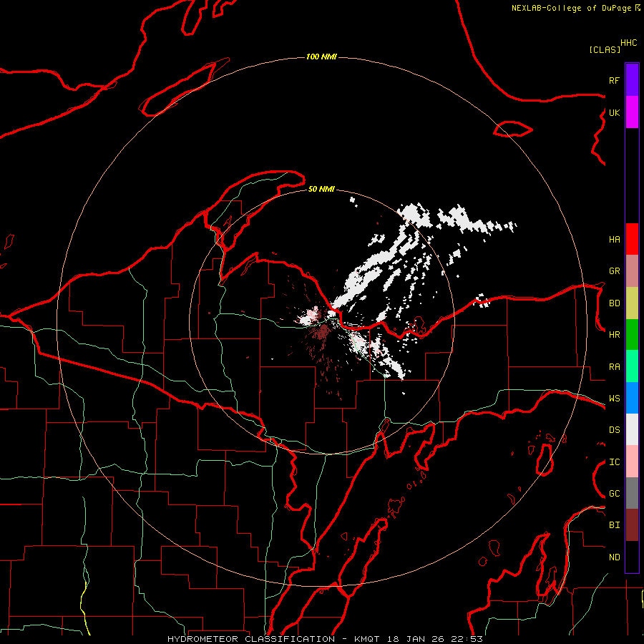
Task: Click the BI legend label
Action: pos(614,525)
